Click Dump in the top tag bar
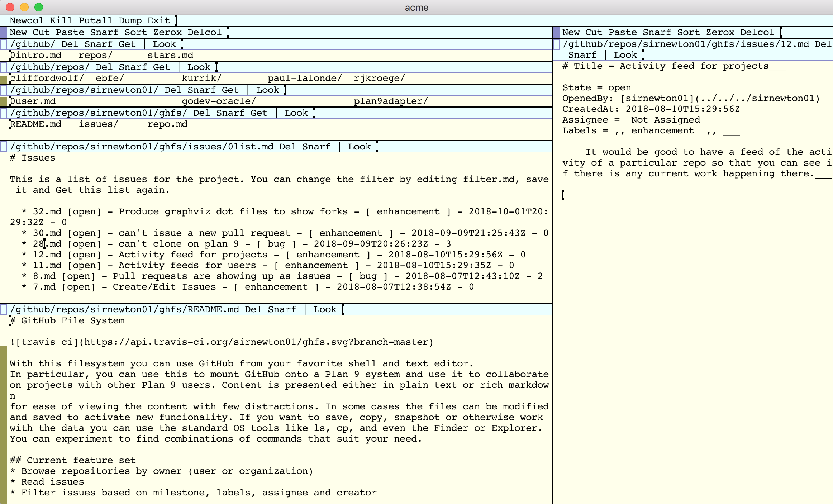Image resolution: width=833 pixels, height=504 pixels. (130, 20)
